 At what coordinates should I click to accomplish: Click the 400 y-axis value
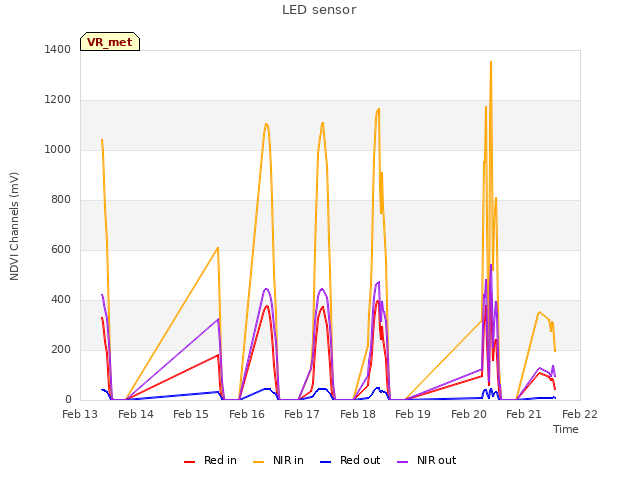coord(61,300)
